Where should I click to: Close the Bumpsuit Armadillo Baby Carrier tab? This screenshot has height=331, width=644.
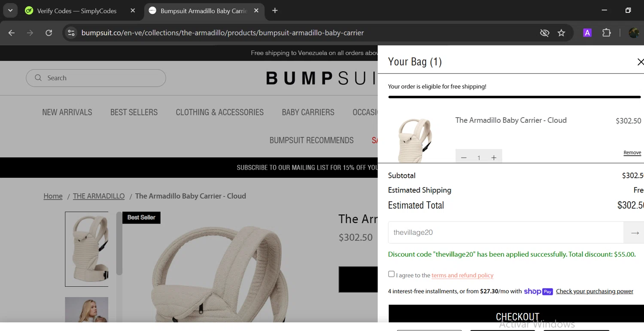coord(256,11)
